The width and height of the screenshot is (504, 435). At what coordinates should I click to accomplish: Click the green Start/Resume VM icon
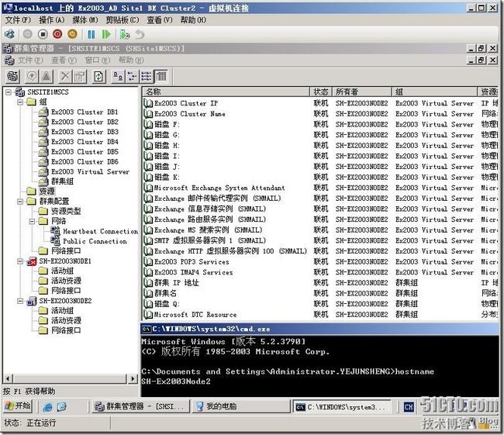coord(105,34)
